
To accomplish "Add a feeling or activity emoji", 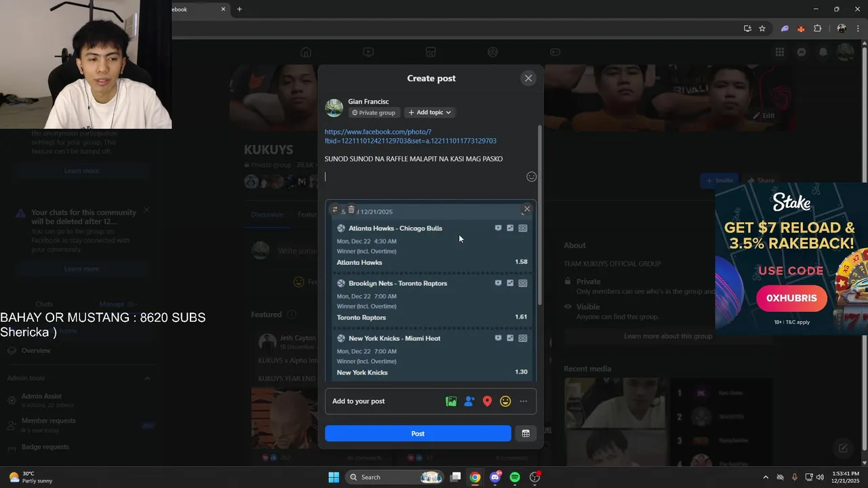I will [505, 401].
